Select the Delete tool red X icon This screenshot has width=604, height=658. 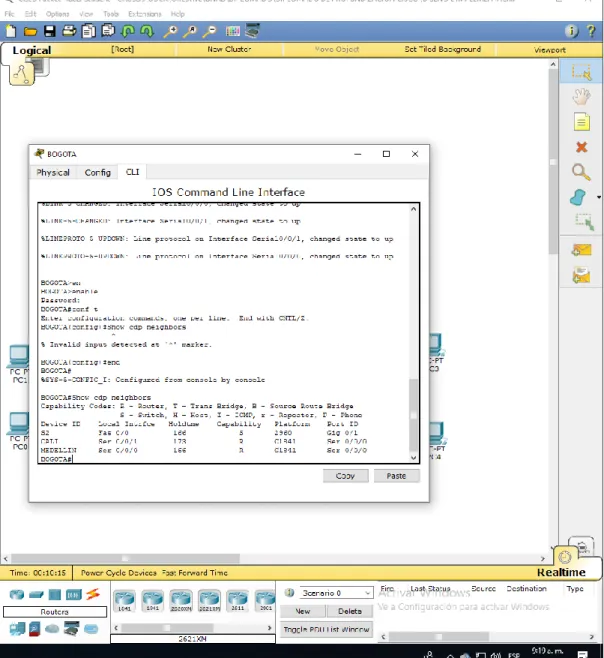581,147
